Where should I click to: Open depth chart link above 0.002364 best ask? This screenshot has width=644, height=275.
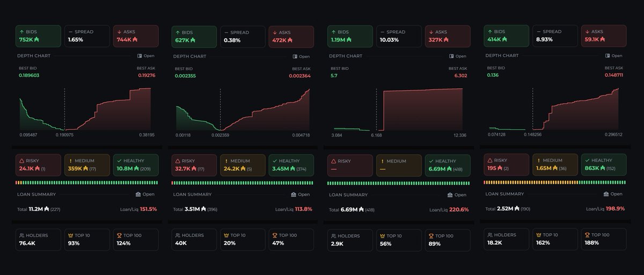pos(301,56)
